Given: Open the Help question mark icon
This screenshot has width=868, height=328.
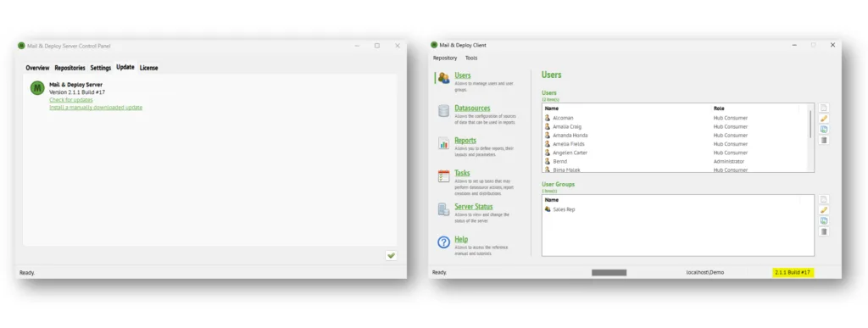Looking at the screenshot, I should pyautogui.click(x=443, y=242).
